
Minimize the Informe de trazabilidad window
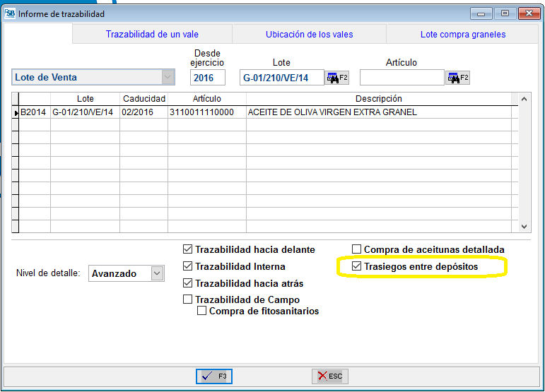point(481,13)
